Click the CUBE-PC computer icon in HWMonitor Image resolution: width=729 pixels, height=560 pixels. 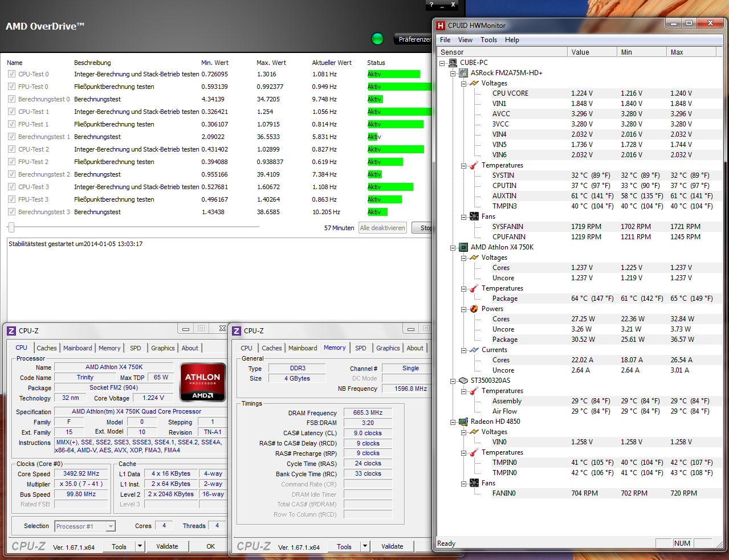pos(453,63)
